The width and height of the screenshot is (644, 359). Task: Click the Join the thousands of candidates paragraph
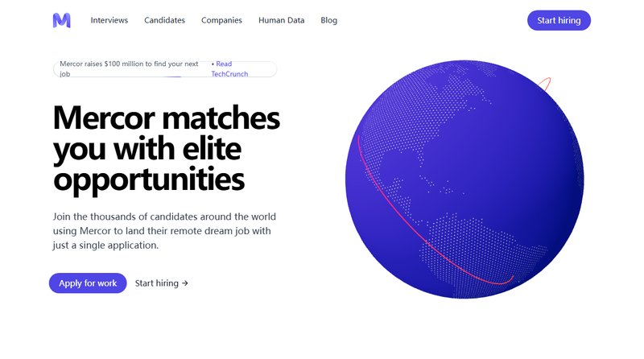(x=164, y=231)
